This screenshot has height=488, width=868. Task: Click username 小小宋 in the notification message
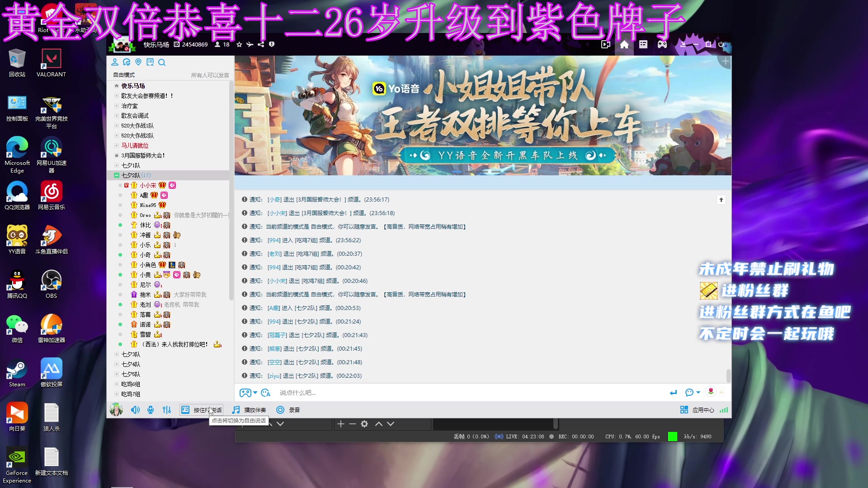(x=278, y=212)
